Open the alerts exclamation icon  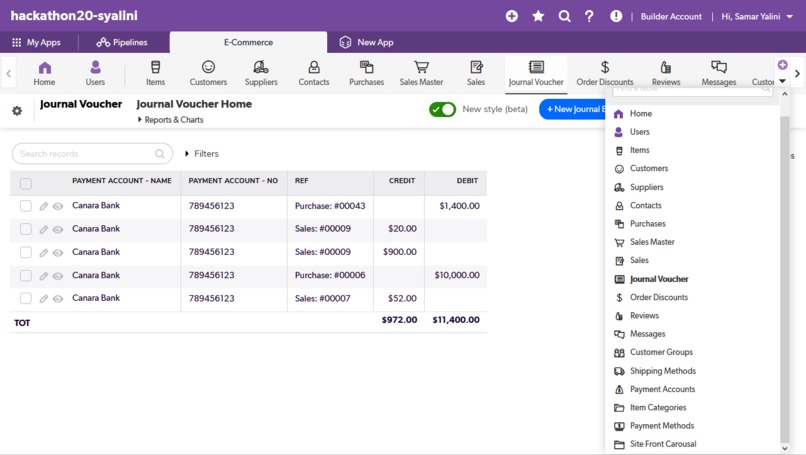[x=616, y=16]
